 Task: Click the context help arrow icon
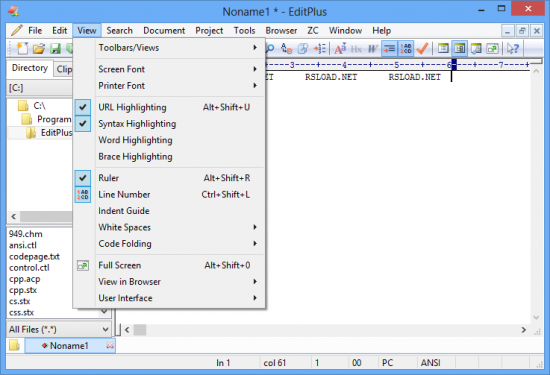click(513, 48)
